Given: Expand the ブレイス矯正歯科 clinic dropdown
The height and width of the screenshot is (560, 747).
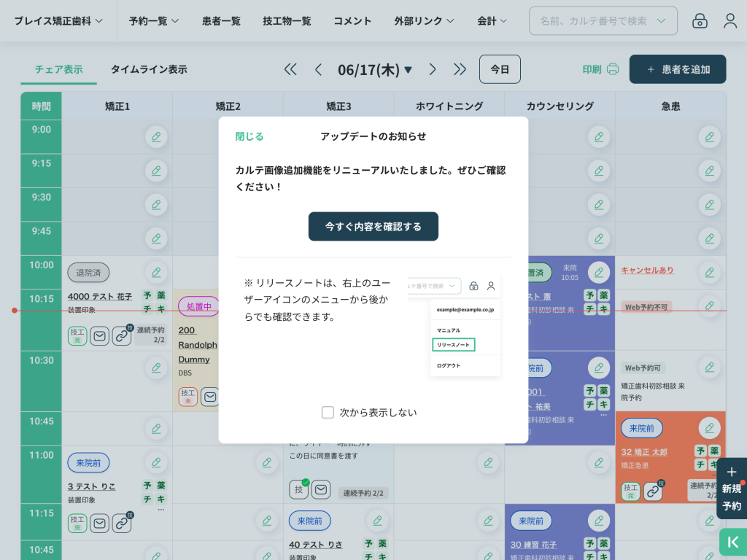Looking at the screenshot, I should pos(58,21).
